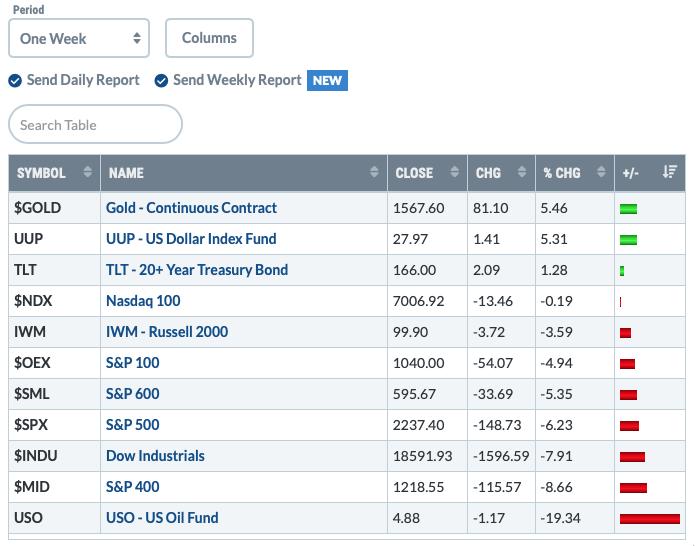Screen dimensions: 695x546
Task: Click the Columns button
Action: 209,38
